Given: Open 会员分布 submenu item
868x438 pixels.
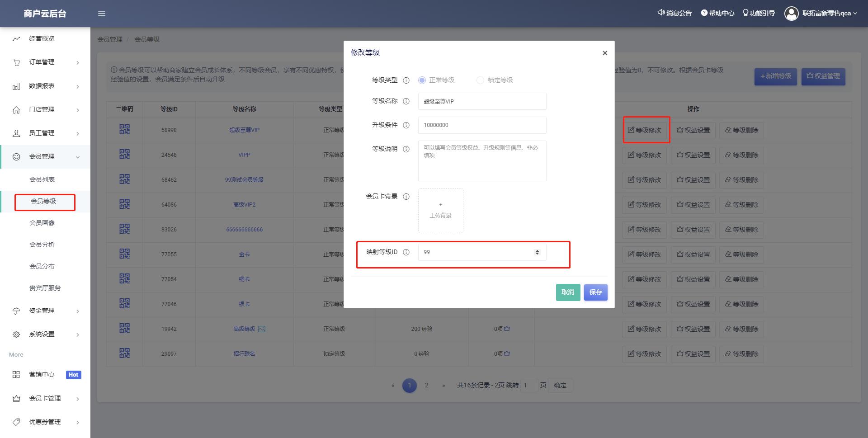Looking at the screenshot, I should coord(42,266).
